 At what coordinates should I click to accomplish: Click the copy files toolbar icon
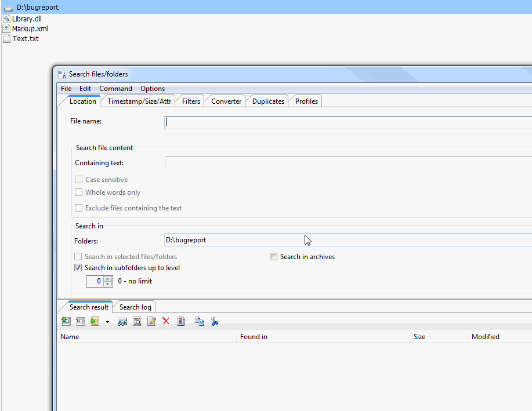(200, 321)
